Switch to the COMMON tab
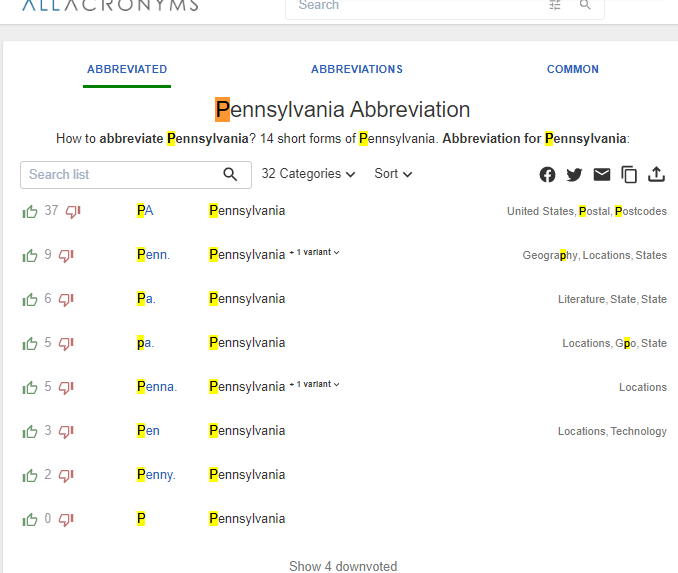This screenshot has height=573, width=678. [x=572, y=69]
